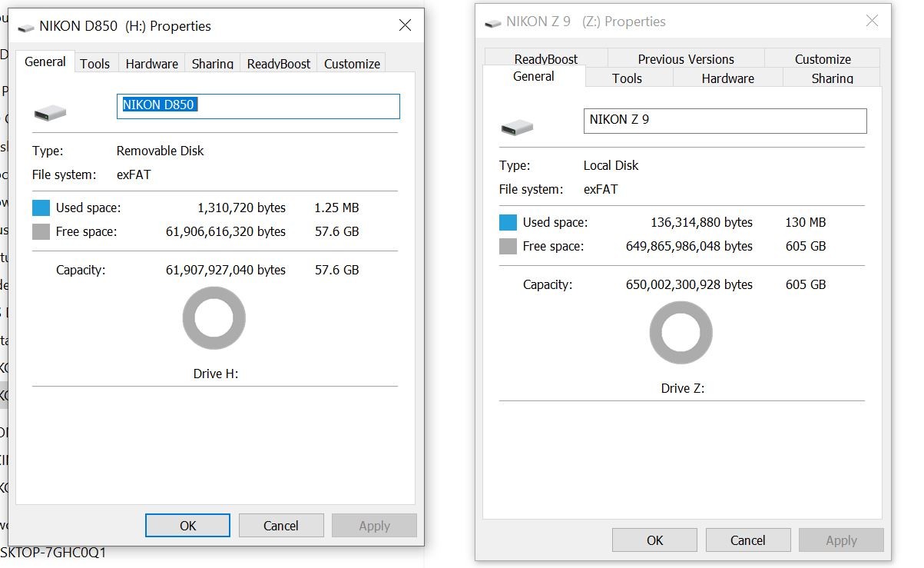This screenshot has width=924, height=568.
Task: Click the NIKON Z 9 volume label field
Action: click(x=724, y=121)
